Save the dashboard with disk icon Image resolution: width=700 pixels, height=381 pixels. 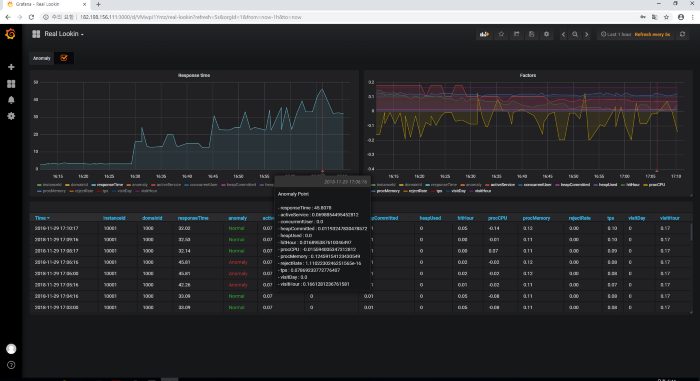pyautogui.click(x=531, y=34)
